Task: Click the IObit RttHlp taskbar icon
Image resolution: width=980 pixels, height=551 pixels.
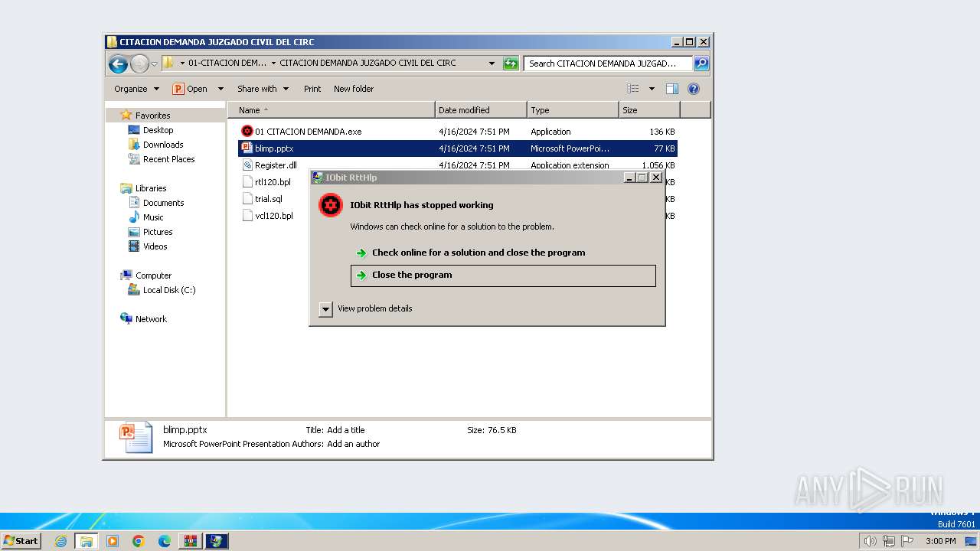Action: [217, 541]
